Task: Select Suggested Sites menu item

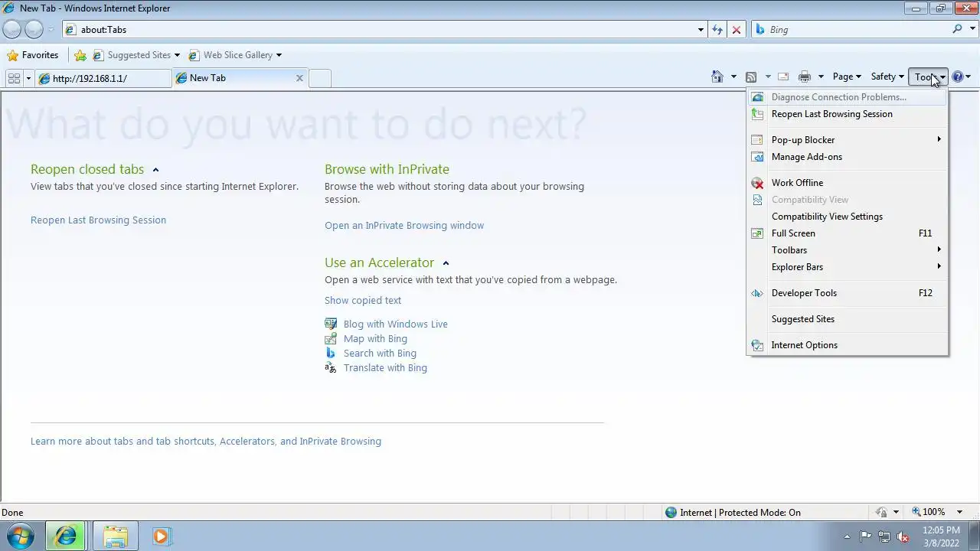Action: (x=848, y=319)
